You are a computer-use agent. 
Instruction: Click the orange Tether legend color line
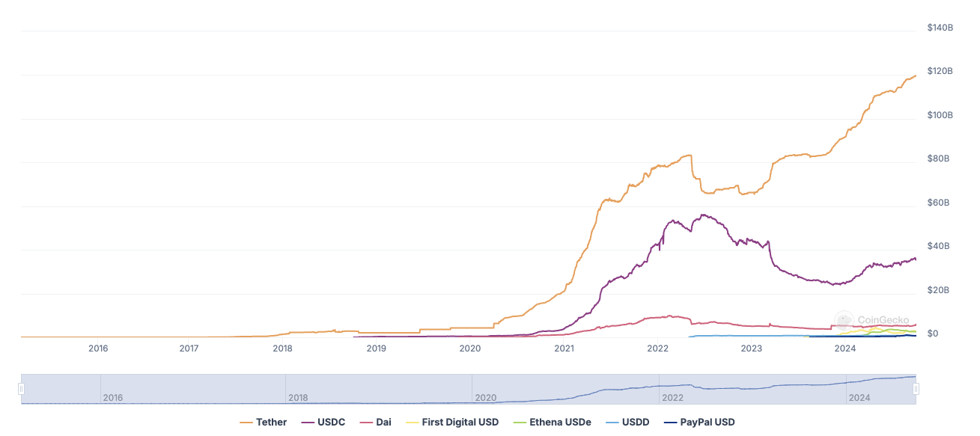coord(246,423)
